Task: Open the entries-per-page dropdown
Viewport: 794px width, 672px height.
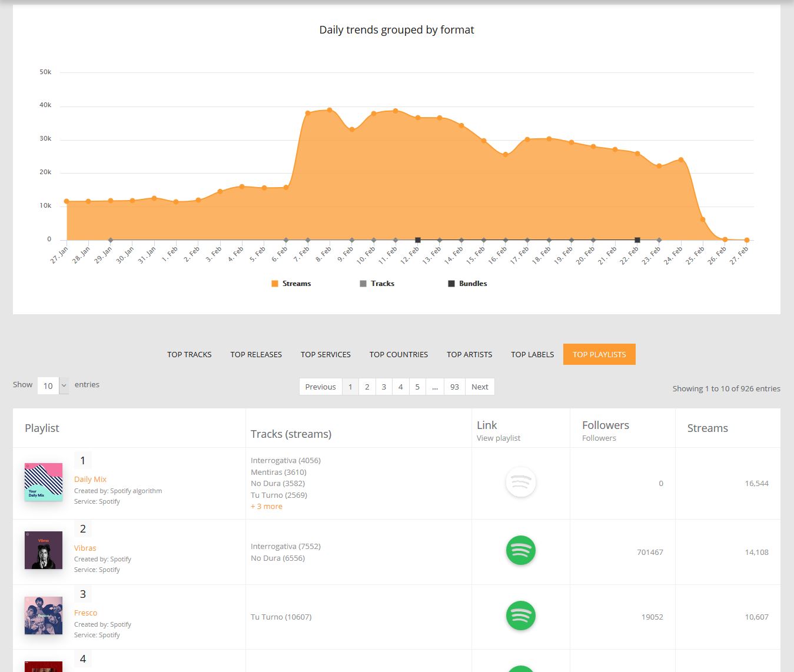Action: [53, 386]
